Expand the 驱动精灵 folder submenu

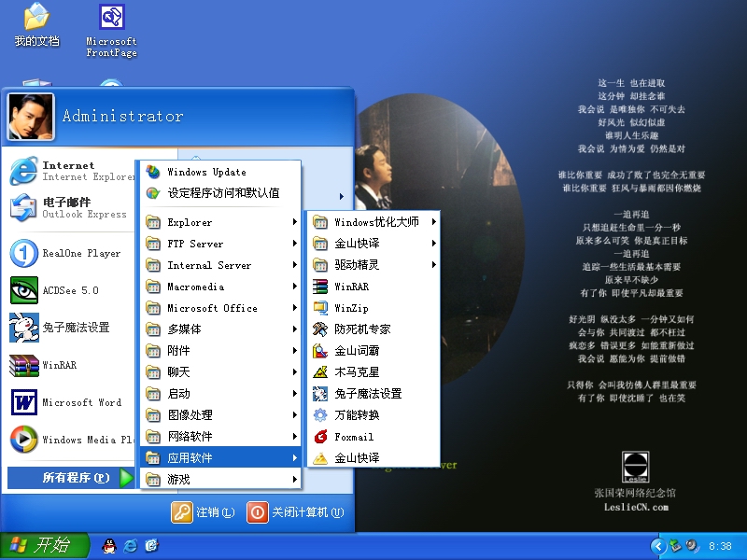373,265
